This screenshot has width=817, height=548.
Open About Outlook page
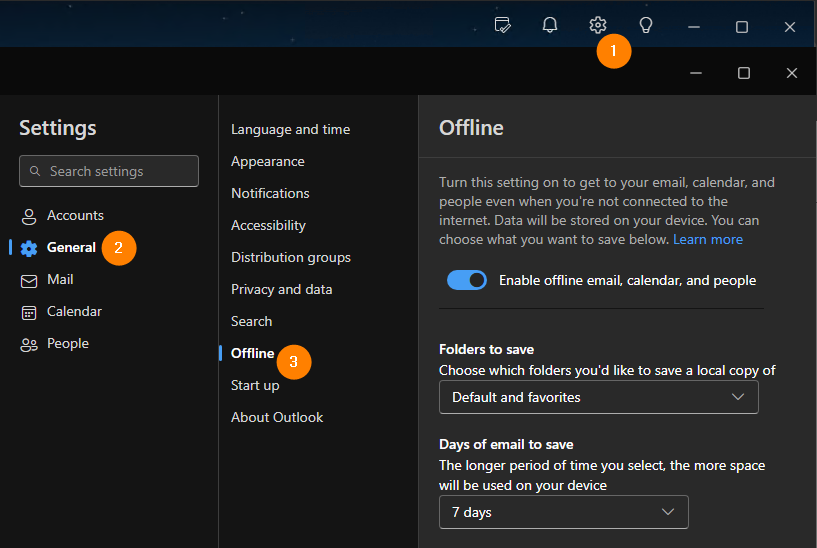[x=277, y=417]
